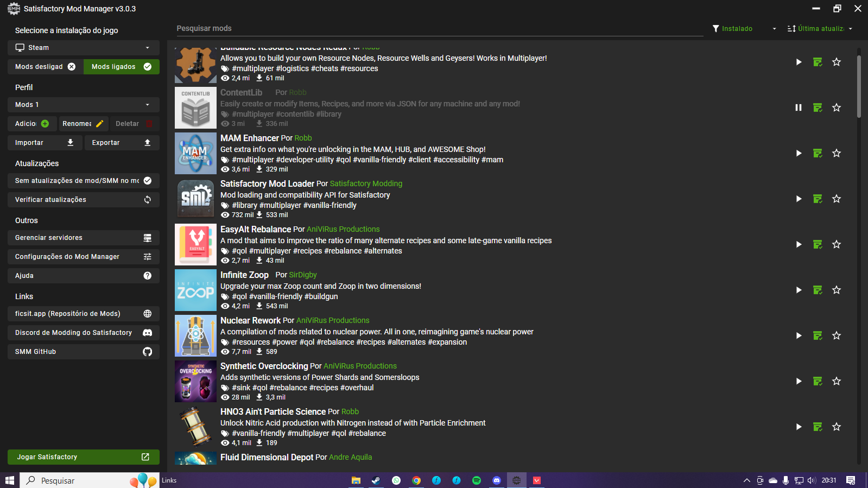The width and height of the screenshot is (868, 488).
Task: Switch to Mods ligados (mods on)
Action: 122,67
